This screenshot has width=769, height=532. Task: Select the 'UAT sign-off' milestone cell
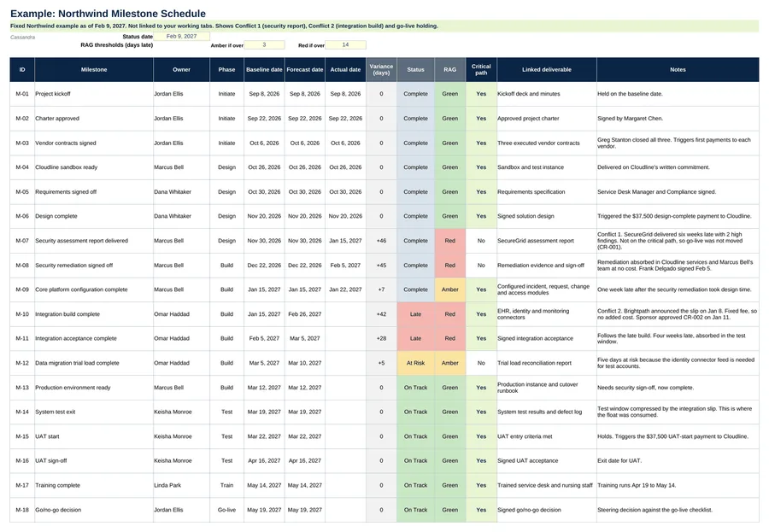point(94,460)
